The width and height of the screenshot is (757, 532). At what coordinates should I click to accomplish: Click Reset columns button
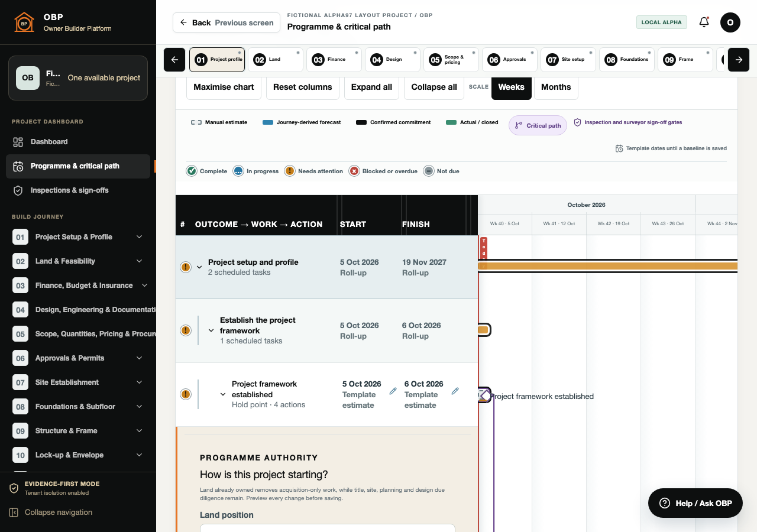(x=302, y=87)
